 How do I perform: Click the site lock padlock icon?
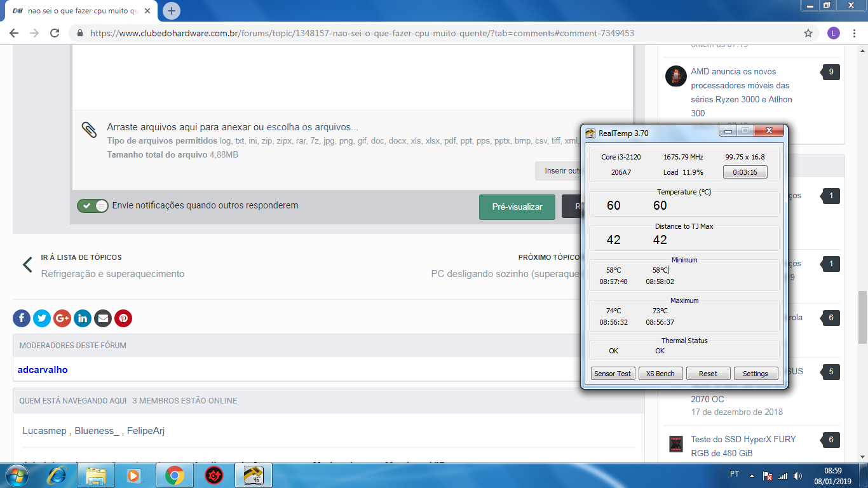coord(80,33)
